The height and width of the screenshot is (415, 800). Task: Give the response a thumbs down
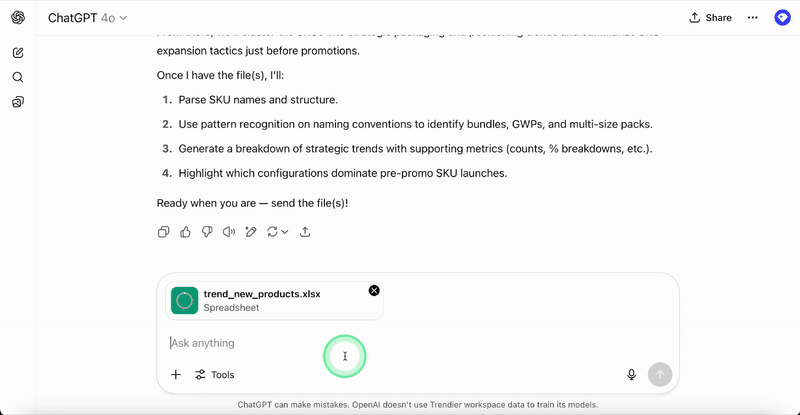tap(207, 232)
